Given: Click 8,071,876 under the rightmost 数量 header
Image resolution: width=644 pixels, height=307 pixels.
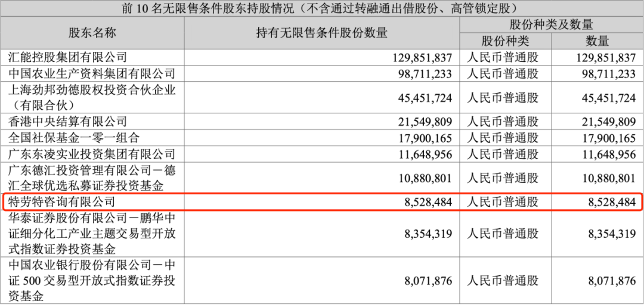Looking at the screenshot, I should coord(612,282).
